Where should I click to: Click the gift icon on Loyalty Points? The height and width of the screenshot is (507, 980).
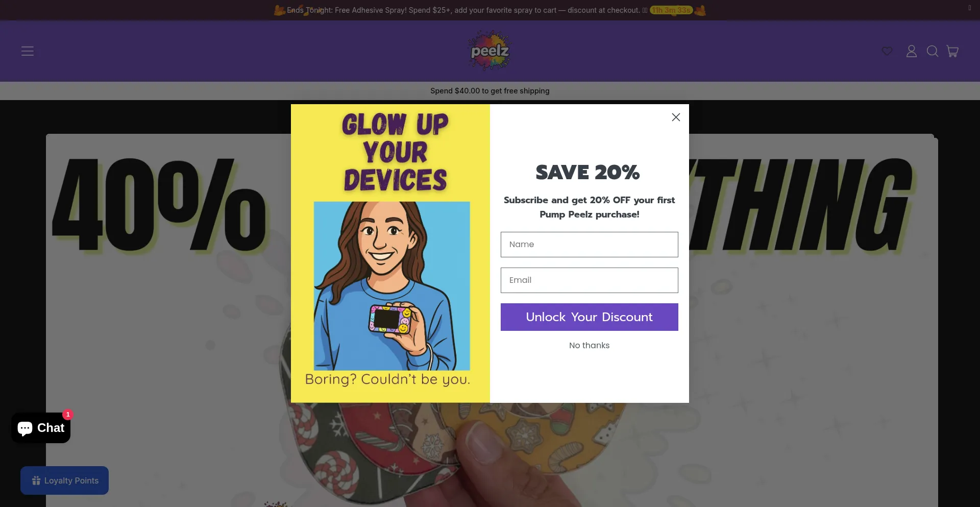click(x=36, y=480)
